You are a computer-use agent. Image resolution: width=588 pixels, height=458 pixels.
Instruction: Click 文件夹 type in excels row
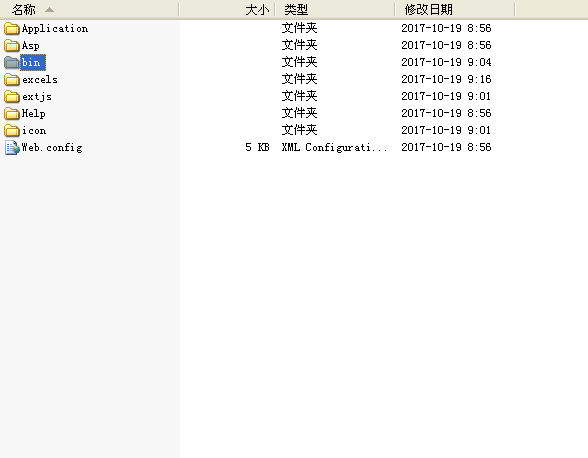(300, 79)
